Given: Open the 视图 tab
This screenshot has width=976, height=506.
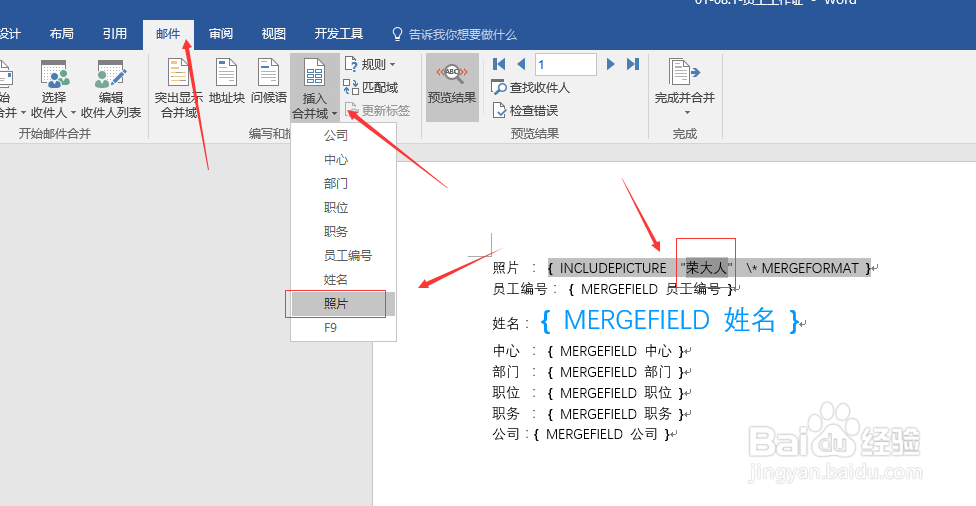Looking at the screenshot, I should tap(274, 34).
